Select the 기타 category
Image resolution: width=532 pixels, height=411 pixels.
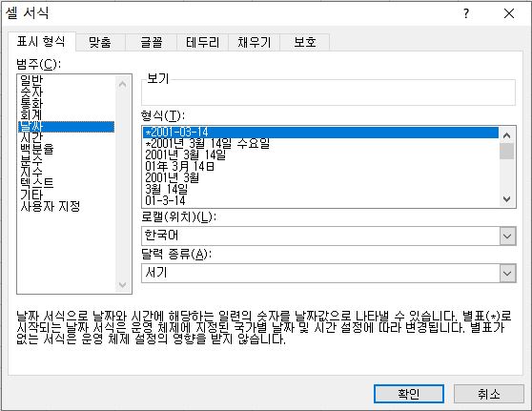[66, 195]
